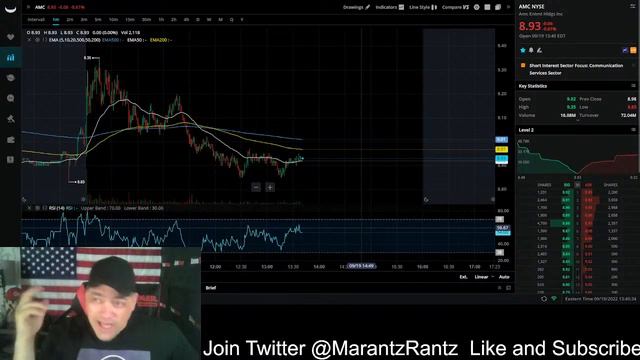This screenshot has width=640, height=360.
Task: Toggle extended hours Ext. option
Action: tap(463, 277)
